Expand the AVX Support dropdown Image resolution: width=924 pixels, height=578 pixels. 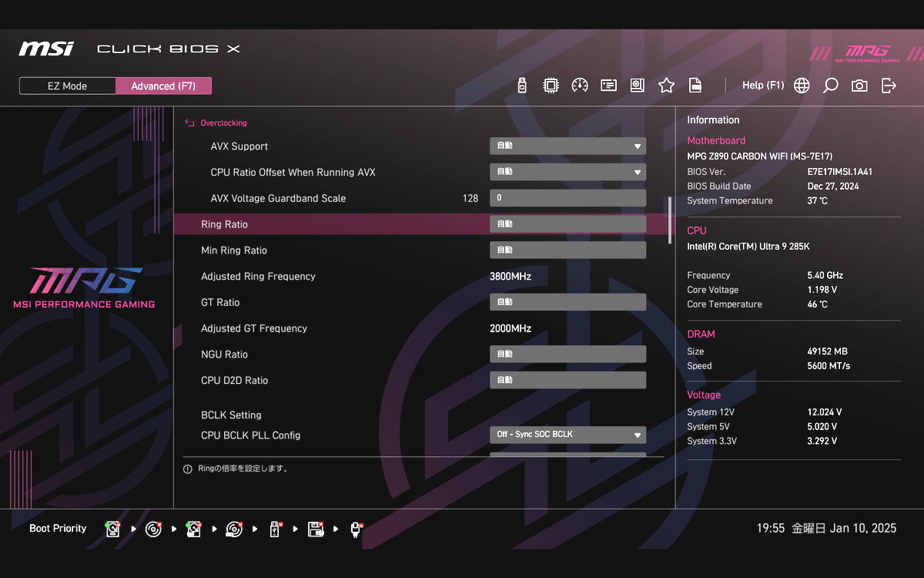click(567, 146)
